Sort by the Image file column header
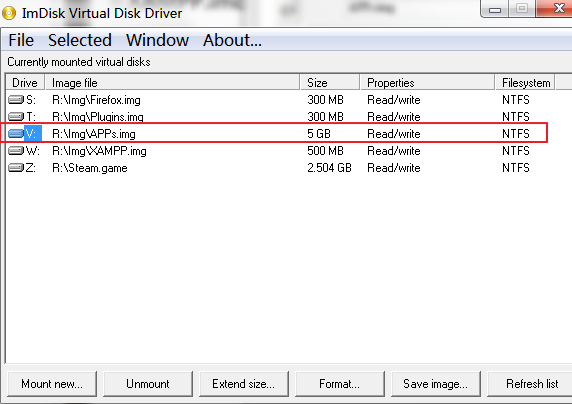572x404 pixels. 172,83
